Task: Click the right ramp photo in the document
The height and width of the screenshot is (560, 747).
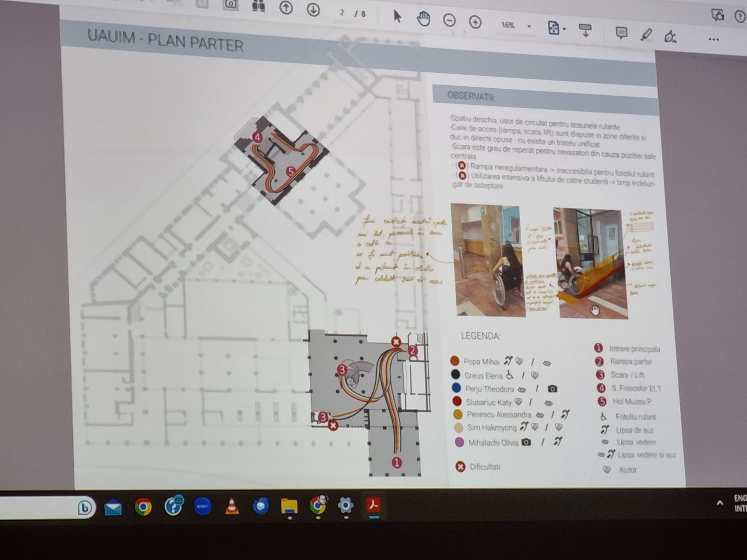Action: pos(591,264)
